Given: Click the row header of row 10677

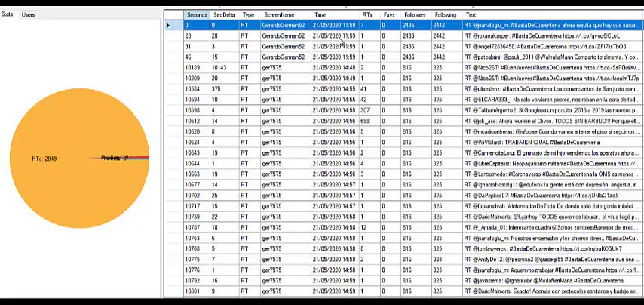Looking at the screenshot, I should (x=173, y=186).
